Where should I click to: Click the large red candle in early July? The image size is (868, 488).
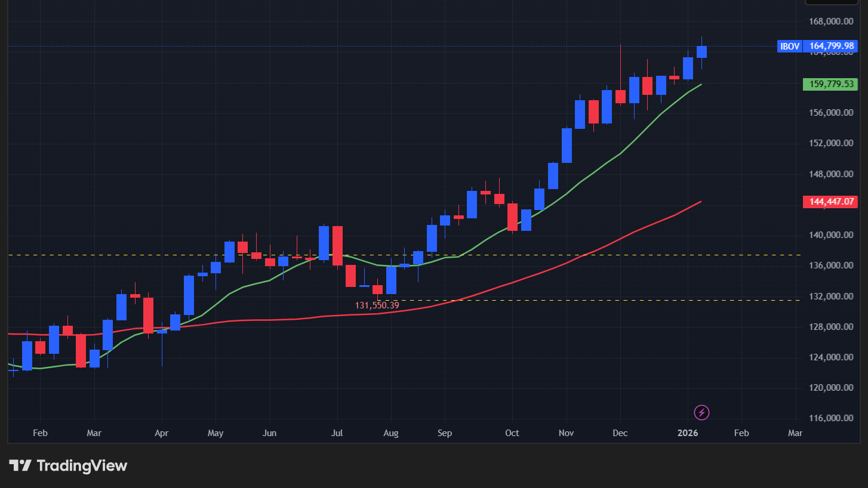pyautogui.click(x=337, y=245)
